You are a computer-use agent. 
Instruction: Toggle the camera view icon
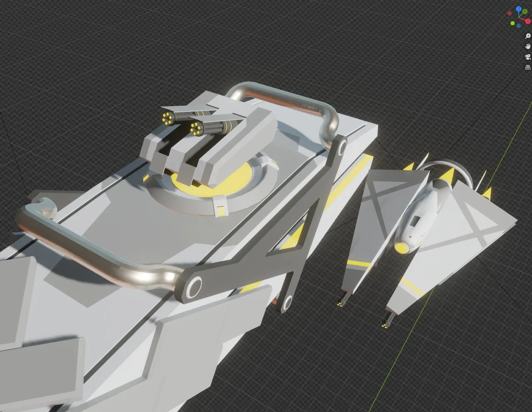click(x=528, y=57)
